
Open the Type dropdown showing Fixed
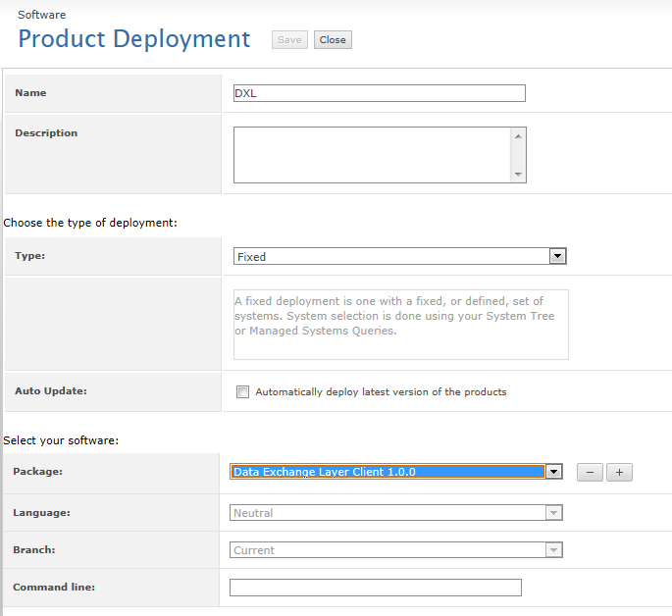(x=400, y=257)
